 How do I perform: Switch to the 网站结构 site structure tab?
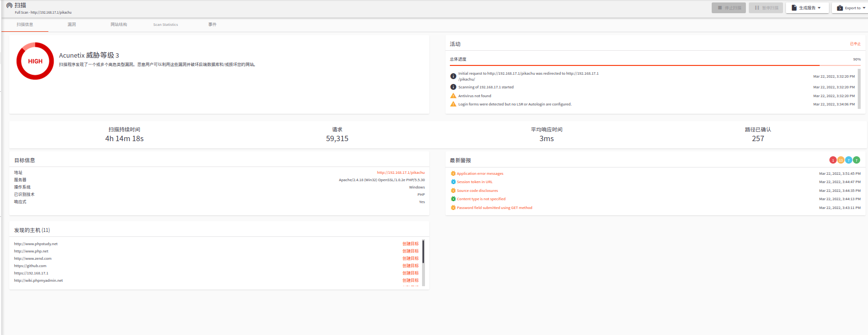coord(119,24)
